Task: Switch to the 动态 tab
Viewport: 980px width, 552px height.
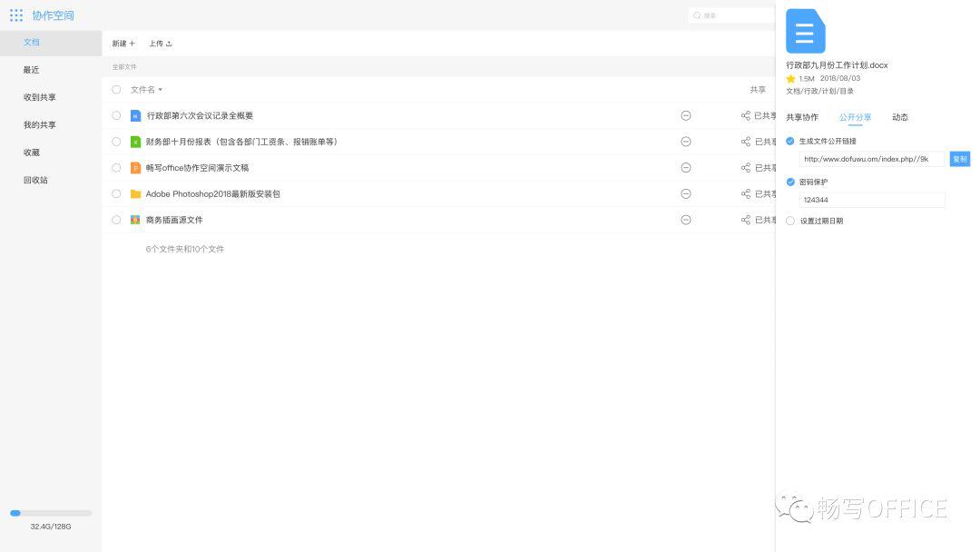Action: click(x=900, y=117)
